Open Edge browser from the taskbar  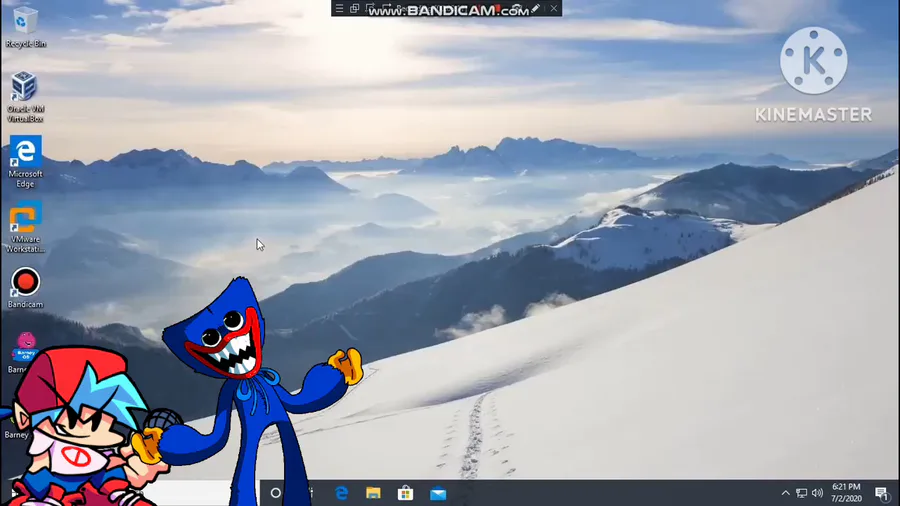coord(342,493)
